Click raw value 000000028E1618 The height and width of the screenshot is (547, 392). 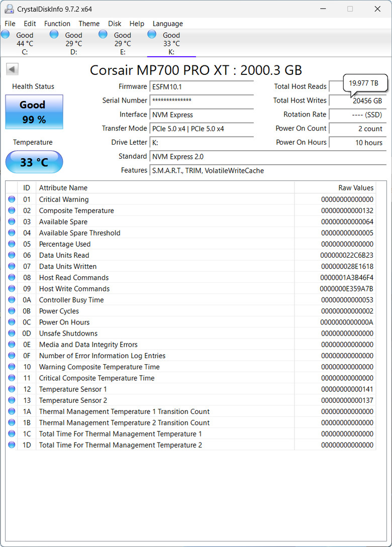(347, 267)
